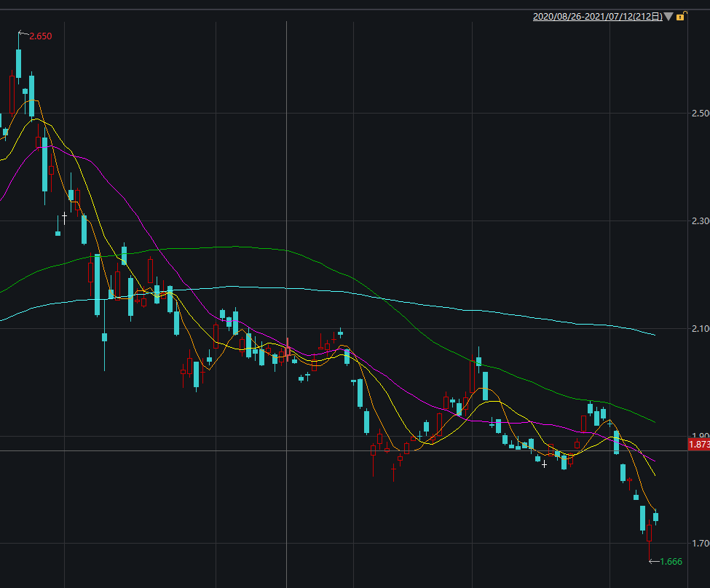Click right end of the green moving average line

tap(654, 421)
